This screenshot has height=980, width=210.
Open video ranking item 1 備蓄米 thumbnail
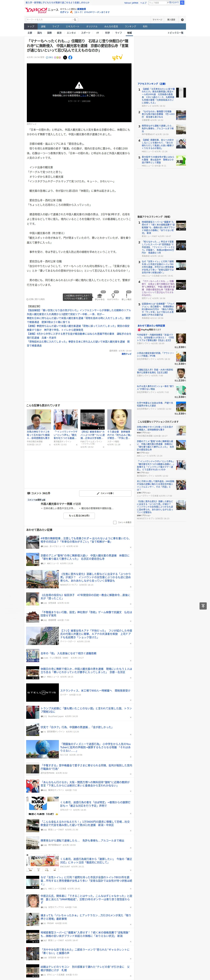(x=181, y=226)
